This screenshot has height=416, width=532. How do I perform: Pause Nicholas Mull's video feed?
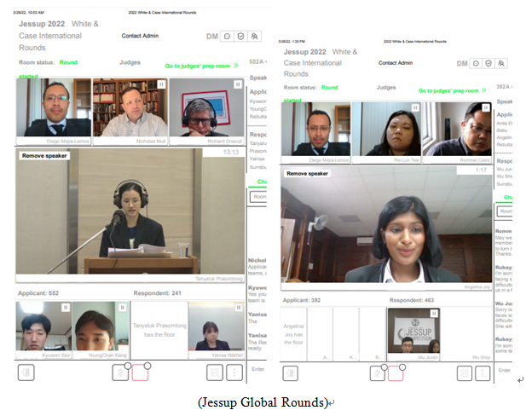tap(161, 84)
